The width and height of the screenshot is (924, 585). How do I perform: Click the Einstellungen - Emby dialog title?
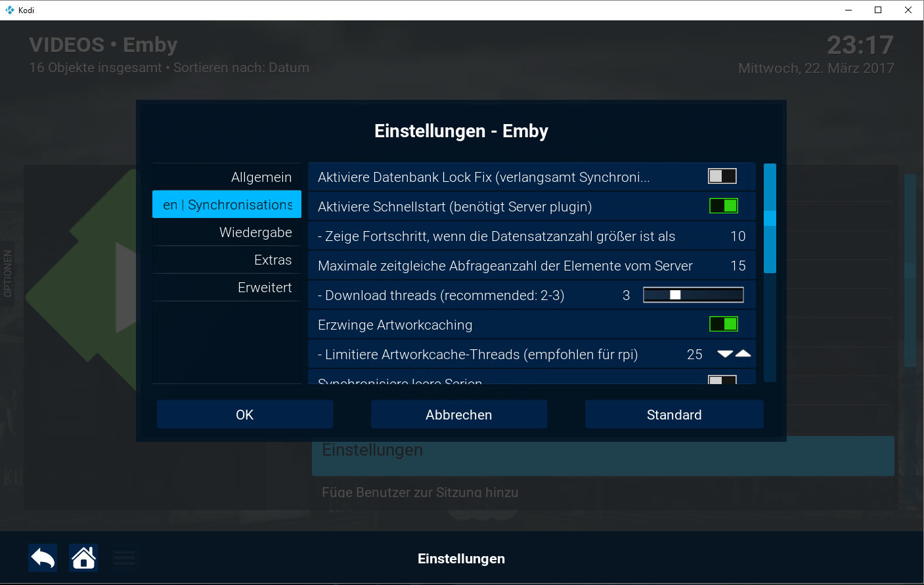461,131
